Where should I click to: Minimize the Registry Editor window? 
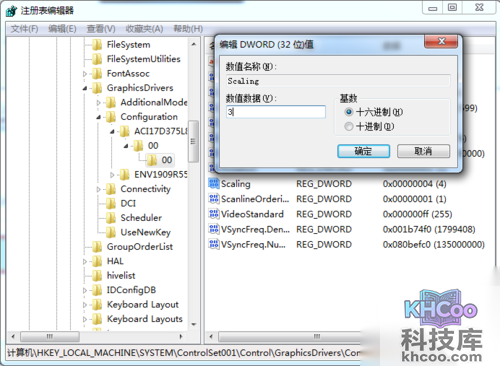tap(433, 8)
